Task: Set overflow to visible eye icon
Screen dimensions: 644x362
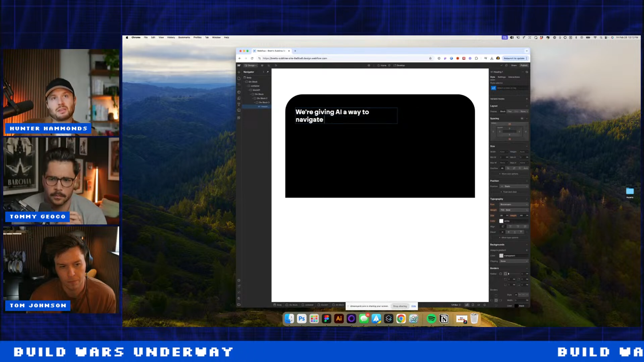Action: coord(502,168)
